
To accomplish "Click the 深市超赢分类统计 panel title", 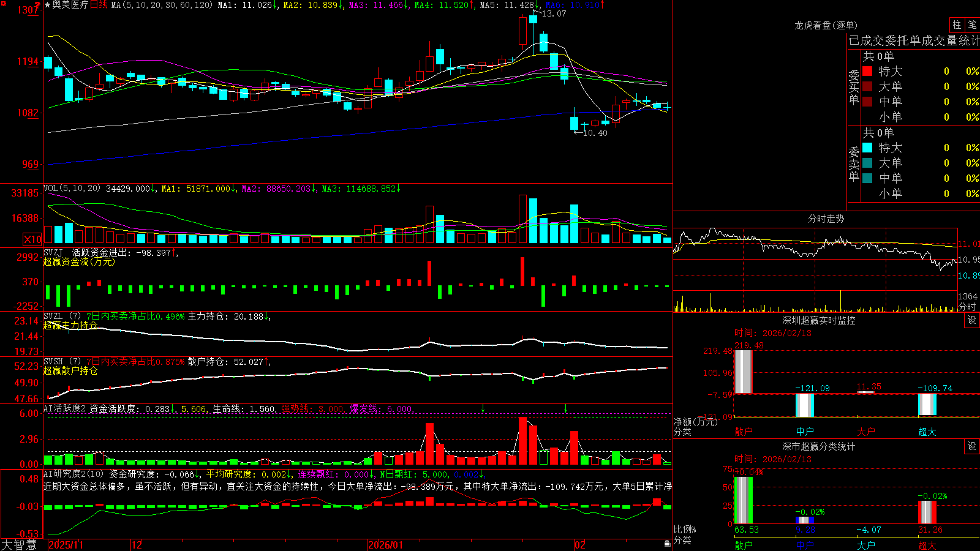I will point(819,446).
